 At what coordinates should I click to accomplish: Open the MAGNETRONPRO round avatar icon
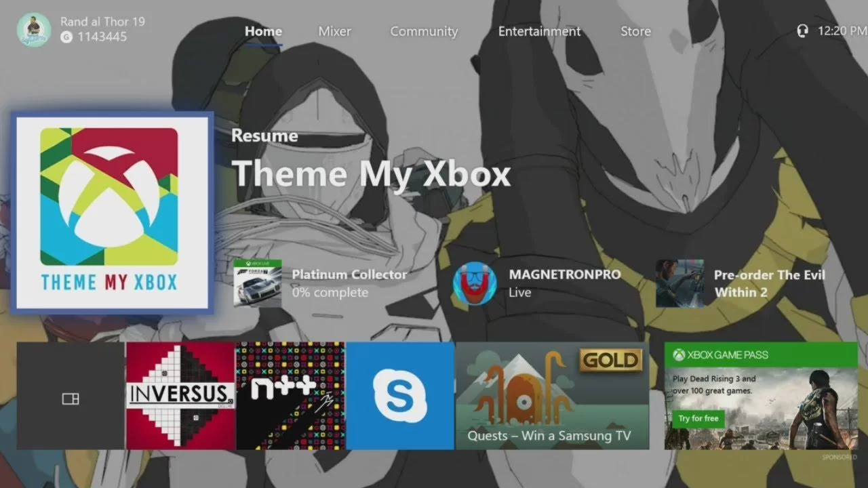point(475,283)
